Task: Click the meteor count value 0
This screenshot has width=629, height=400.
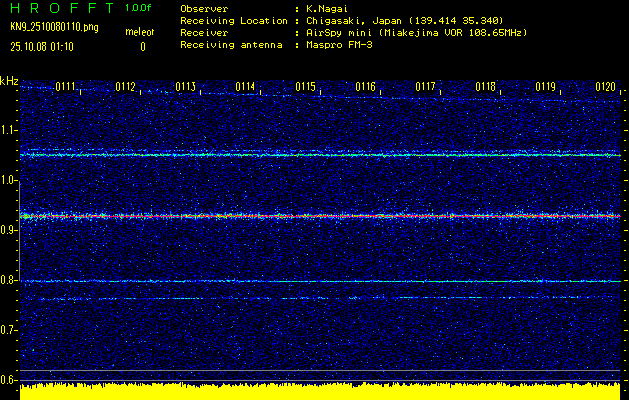Action: coord(142,46)
